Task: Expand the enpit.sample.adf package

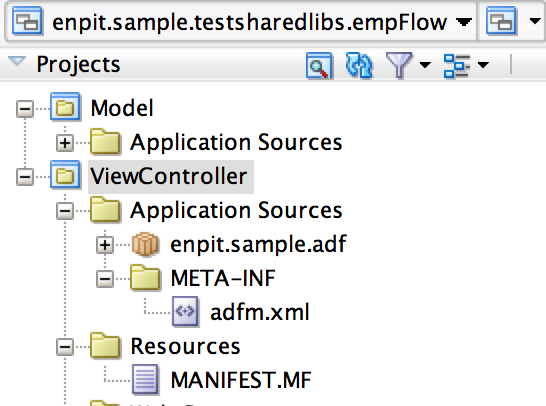Action: [x=105, y=245]
